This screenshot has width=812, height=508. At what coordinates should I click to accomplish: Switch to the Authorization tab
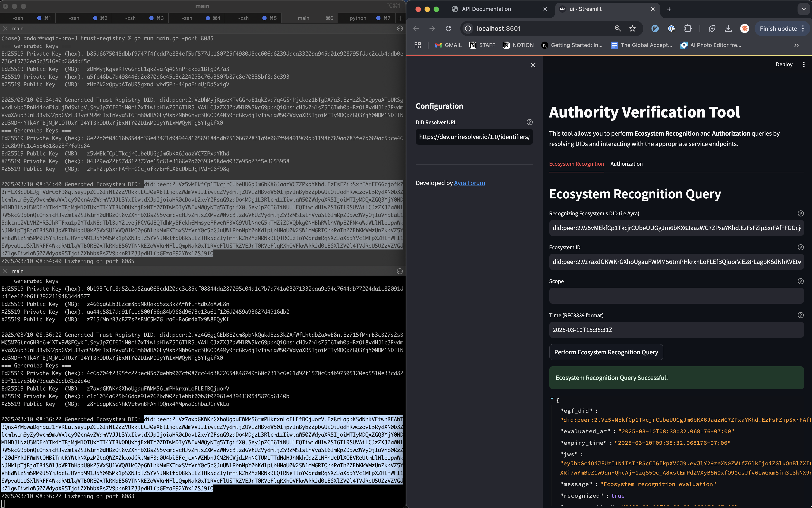coord(626,164)
